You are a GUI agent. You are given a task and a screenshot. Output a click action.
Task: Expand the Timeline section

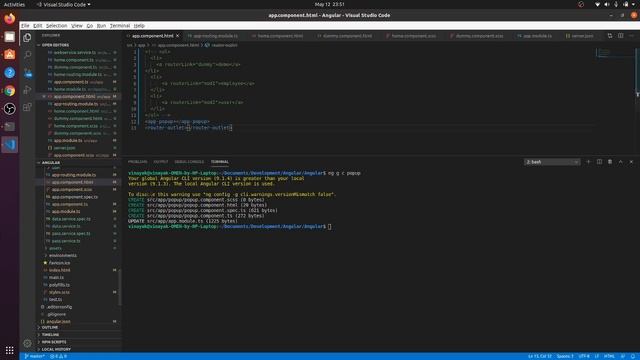(51, 335)
